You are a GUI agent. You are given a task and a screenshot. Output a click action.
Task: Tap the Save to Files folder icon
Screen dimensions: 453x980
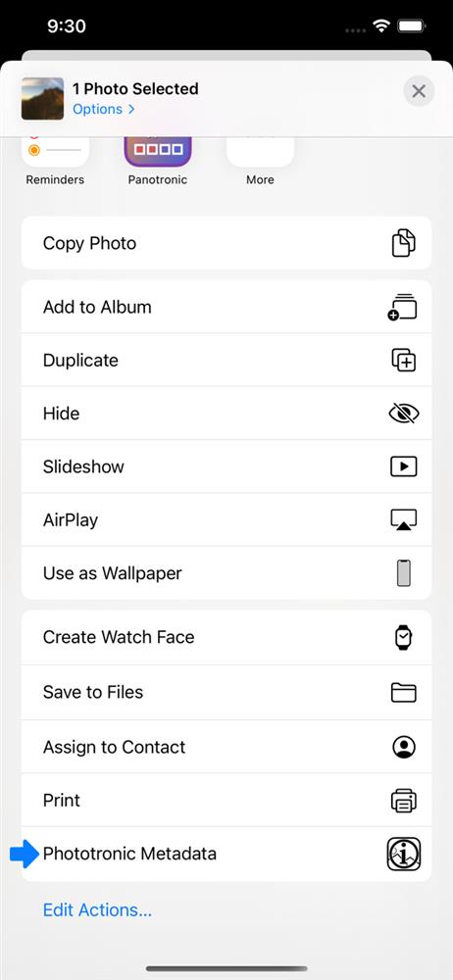[404, 692]
